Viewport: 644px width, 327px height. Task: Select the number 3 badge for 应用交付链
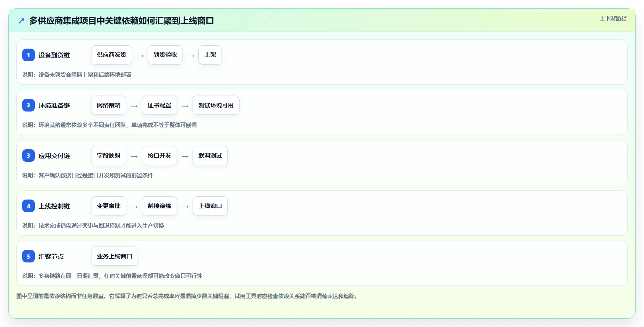pyautogui.click(x=29, y=156)
